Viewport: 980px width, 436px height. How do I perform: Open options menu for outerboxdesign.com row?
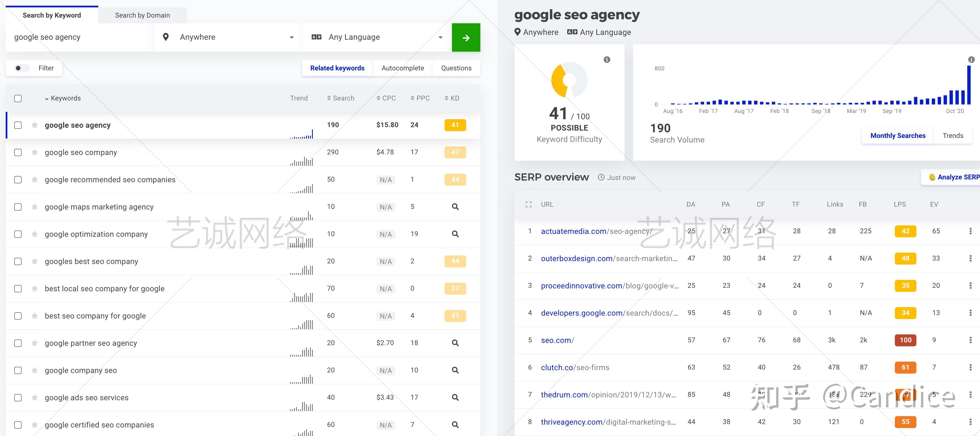970,258
